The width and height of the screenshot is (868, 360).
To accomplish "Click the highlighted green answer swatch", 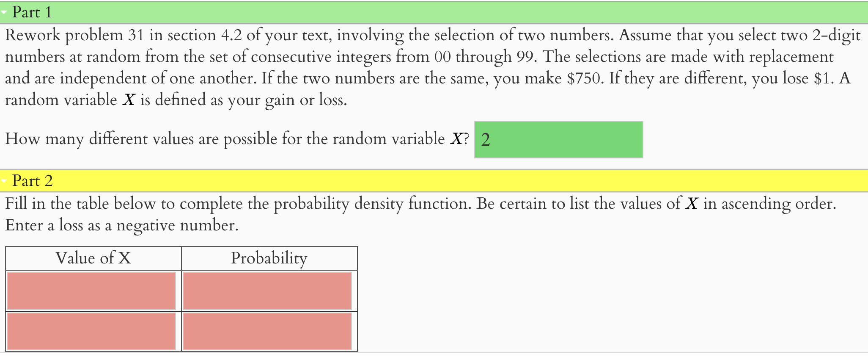I will [558, 139].
